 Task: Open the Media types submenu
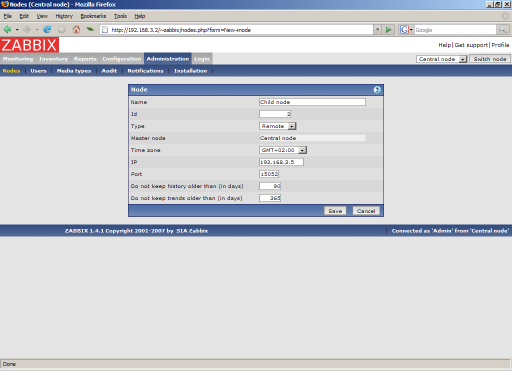point(74,71)
